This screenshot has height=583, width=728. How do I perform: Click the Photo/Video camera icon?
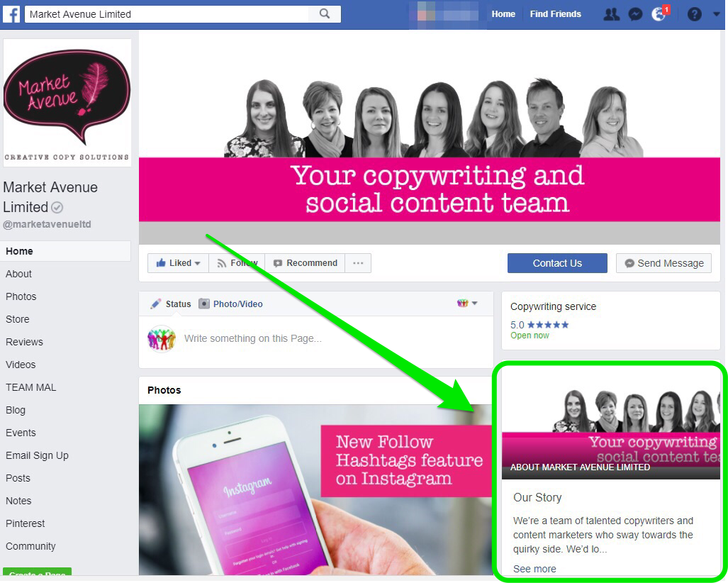tap(204, 304)
